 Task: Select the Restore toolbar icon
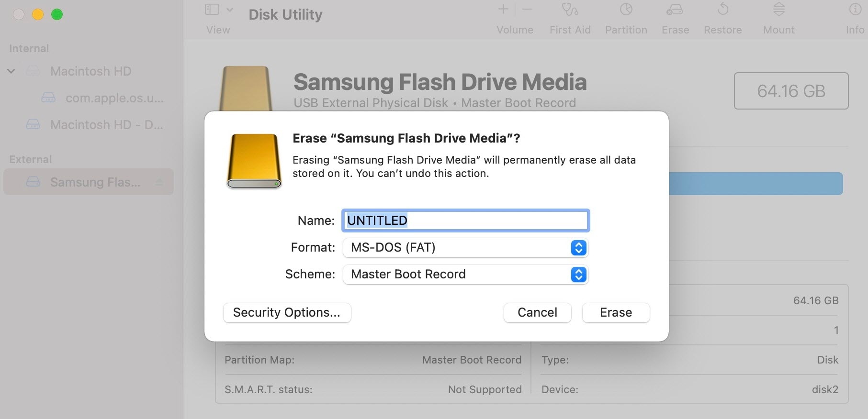pos(723,9)
